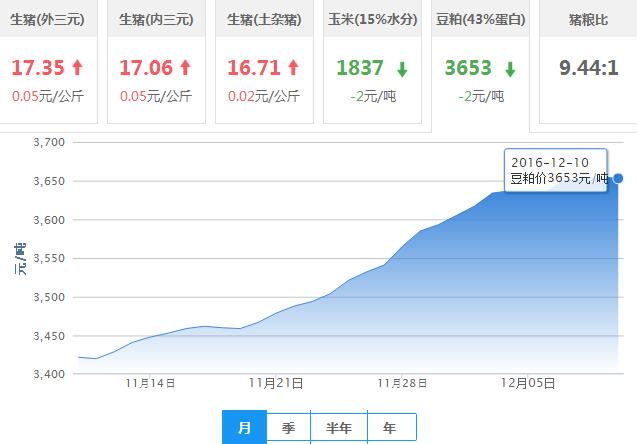
Task: Click the 3,650 y-axis label
Action: click(49, 181)
